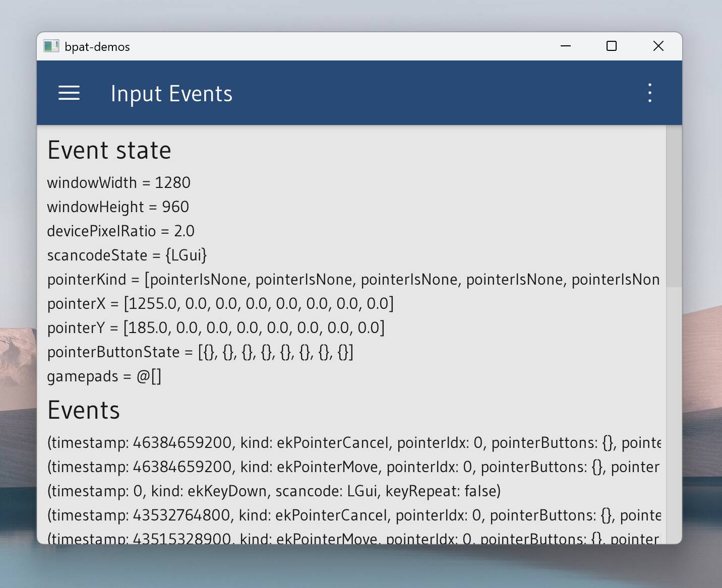Click the devicePixelRatio = 2.0 line

click(121, 231)
